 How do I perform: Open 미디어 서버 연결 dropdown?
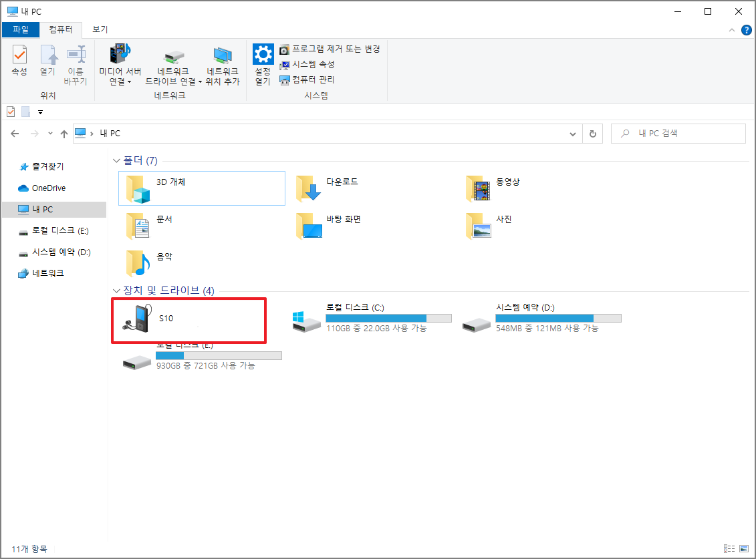coord(120,65)
